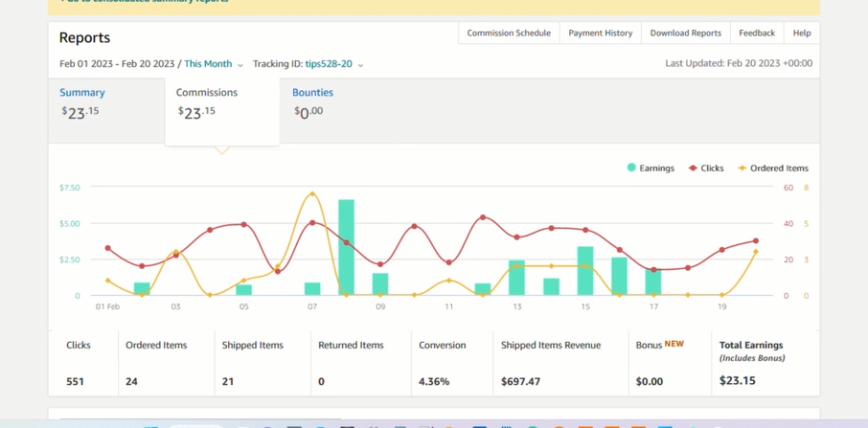The height and width of the screenshot is (428, 868).
Task: Click the $5.00 earnings axis label
Action: point(70,223)
